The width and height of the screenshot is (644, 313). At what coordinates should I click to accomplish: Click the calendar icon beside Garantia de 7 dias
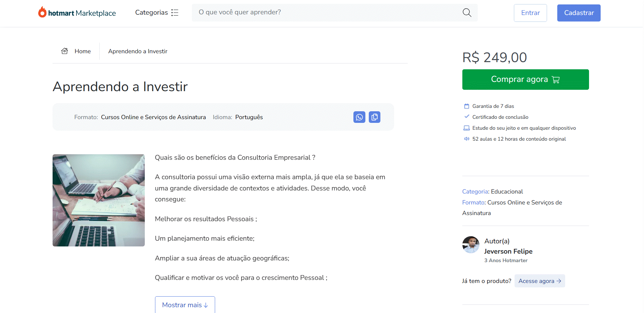pos(466,106)
